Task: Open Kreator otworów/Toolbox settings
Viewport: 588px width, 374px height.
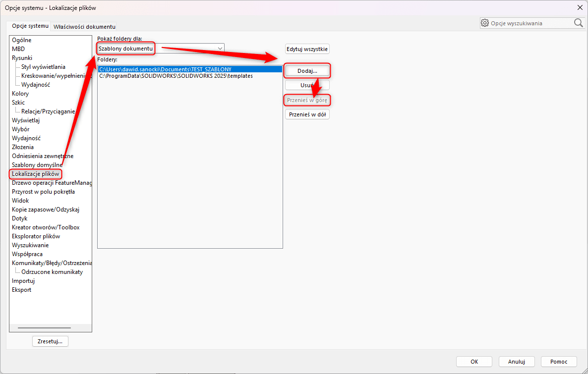Action: 46,227
